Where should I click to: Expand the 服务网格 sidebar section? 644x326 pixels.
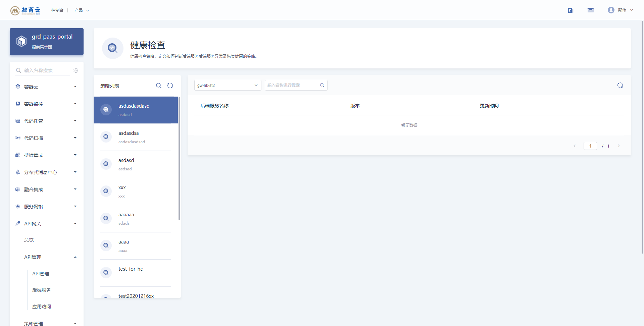[x=46, y=206]
